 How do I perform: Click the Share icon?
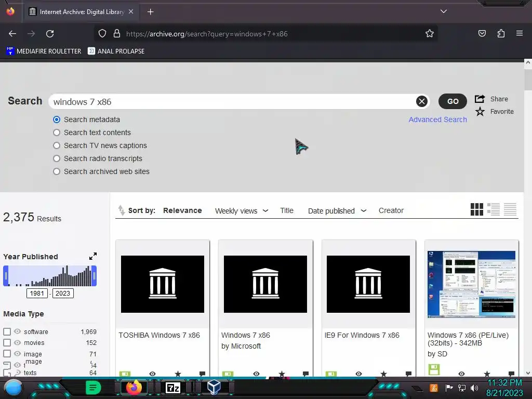pyautogui.click(x=480, y=99)
